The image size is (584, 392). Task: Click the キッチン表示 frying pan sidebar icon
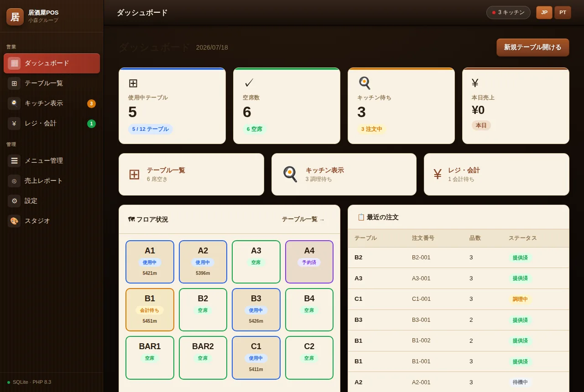14,103
